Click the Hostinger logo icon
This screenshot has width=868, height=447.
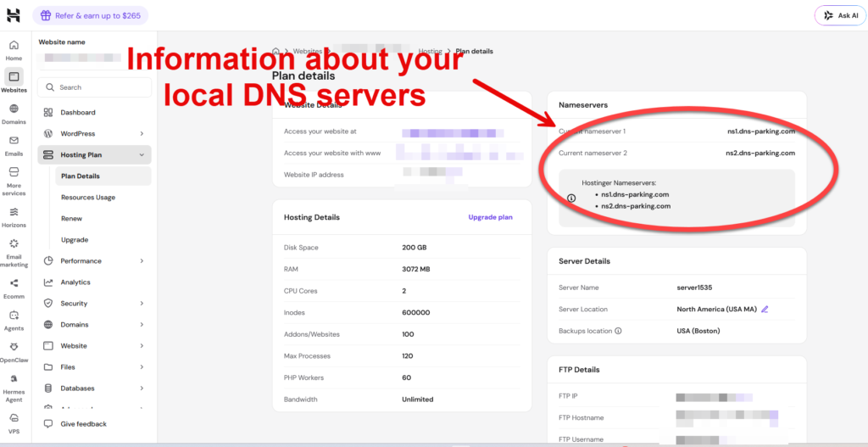pyautogui.click(x=14, y=15)
